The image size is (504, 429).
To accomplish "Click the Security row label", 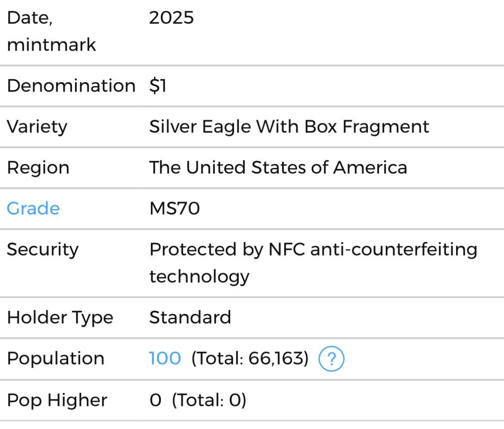I will [x=42, y=249].
